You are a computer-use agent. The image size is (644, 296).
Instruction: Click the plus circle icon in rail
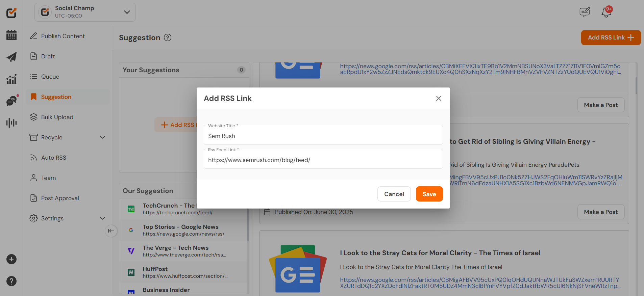11,259
